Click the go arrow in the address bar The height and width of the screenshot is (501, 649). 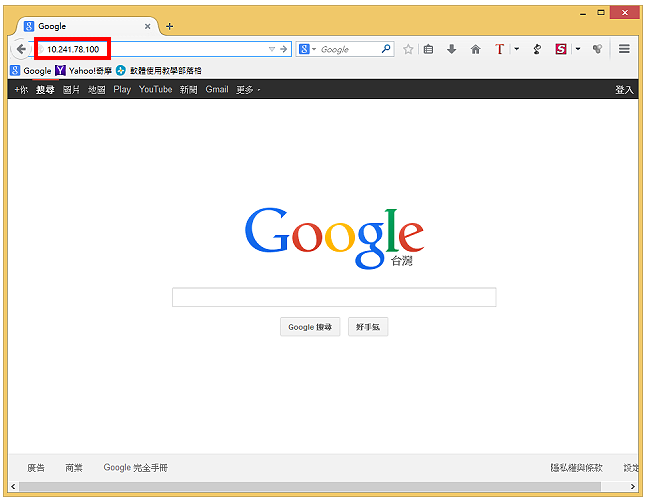tap(284, 49)
